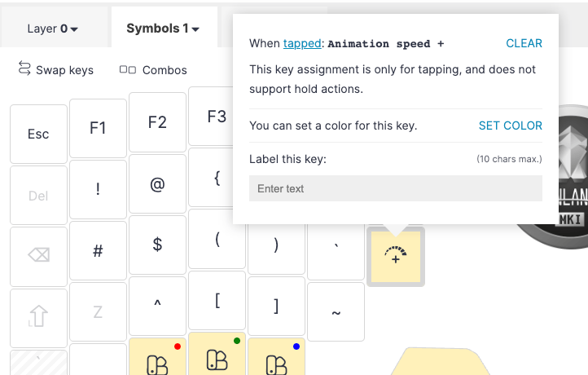Screen dimensions: 588x375
Task: Select the Esc key
Action: [38, 134]
